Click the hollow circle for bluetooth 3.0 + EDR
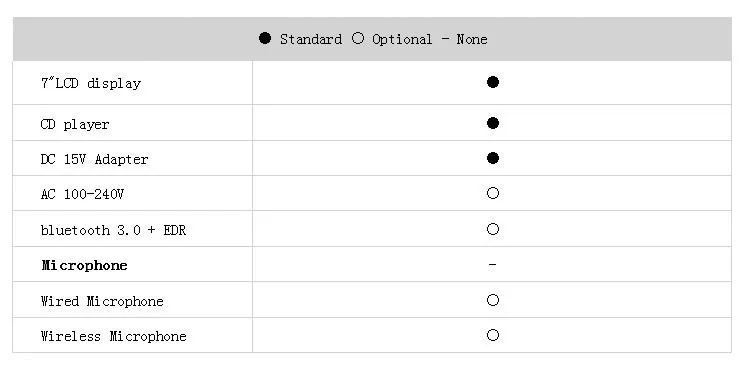This screenshot has width=750, height=369. coord(493,229)
